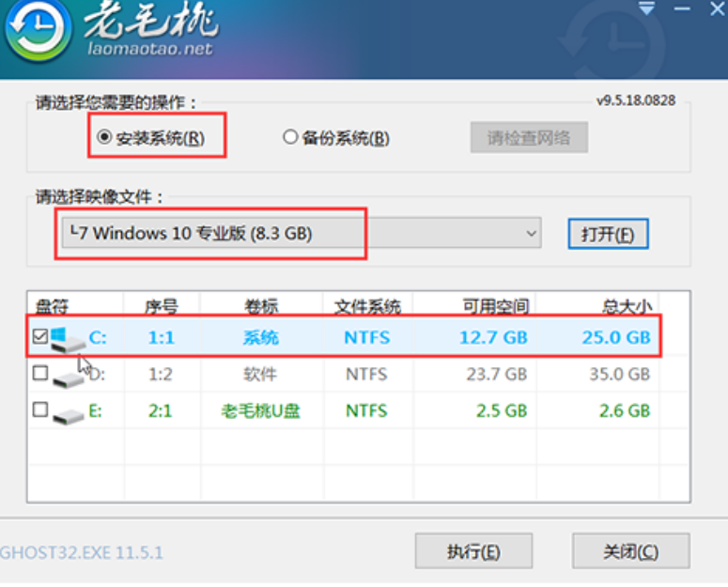Uncheck the C: drive checkbox
The image size is (728, 587).
click(x=40, y=336)
